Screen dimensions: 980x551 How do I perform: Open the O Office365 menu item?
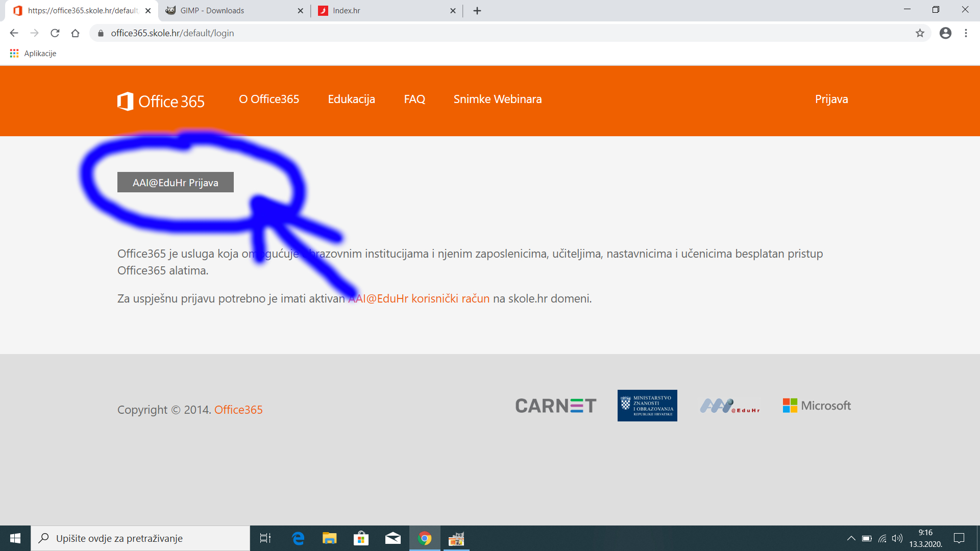(269, 99)
